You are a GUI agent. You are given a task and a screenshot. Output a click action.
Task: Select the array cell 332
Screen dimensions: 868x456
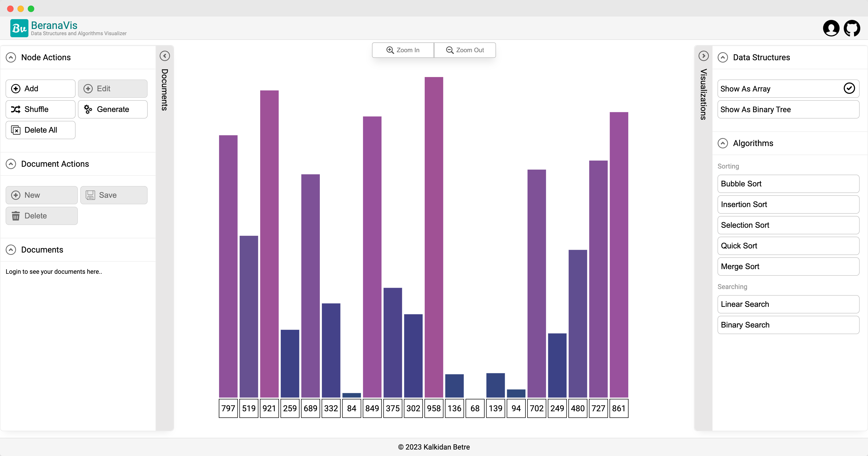tap(331, 408)
